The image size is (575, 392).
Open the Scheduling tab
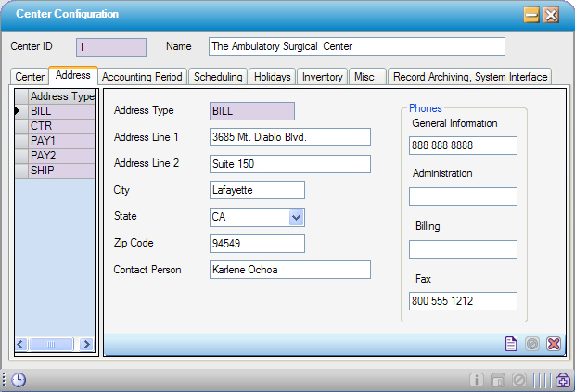(218, 77)
